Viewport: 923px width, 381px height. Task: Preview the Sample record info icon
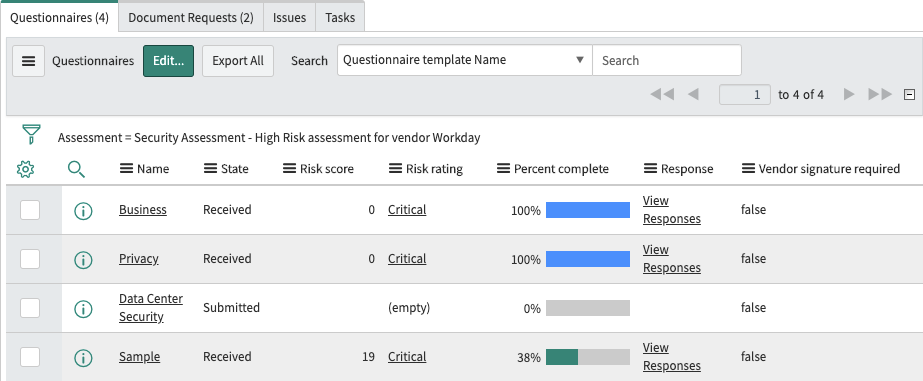[84, 357]
